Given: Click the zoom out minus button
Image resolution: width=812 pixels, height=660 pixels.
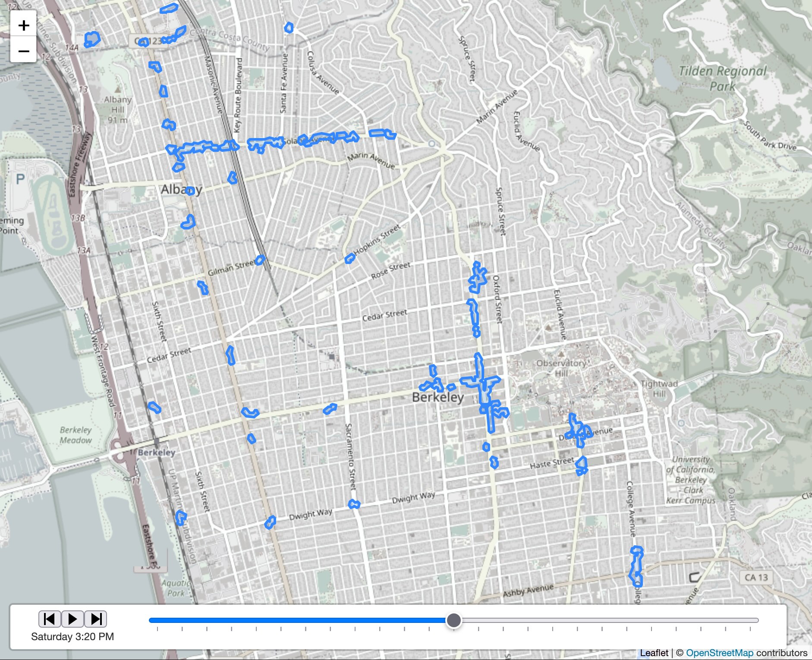Looking at the screenshot, I should point(24,51).
